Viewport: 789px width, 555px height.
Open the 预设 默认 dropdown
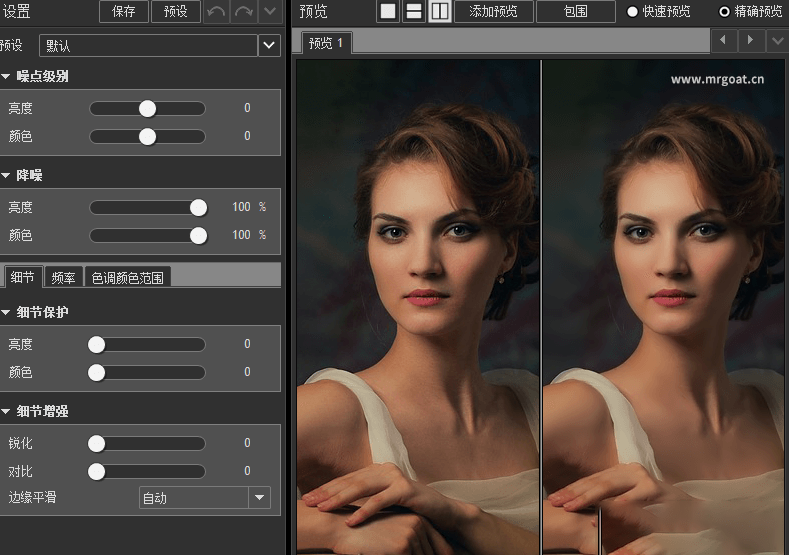pos(269,45)
